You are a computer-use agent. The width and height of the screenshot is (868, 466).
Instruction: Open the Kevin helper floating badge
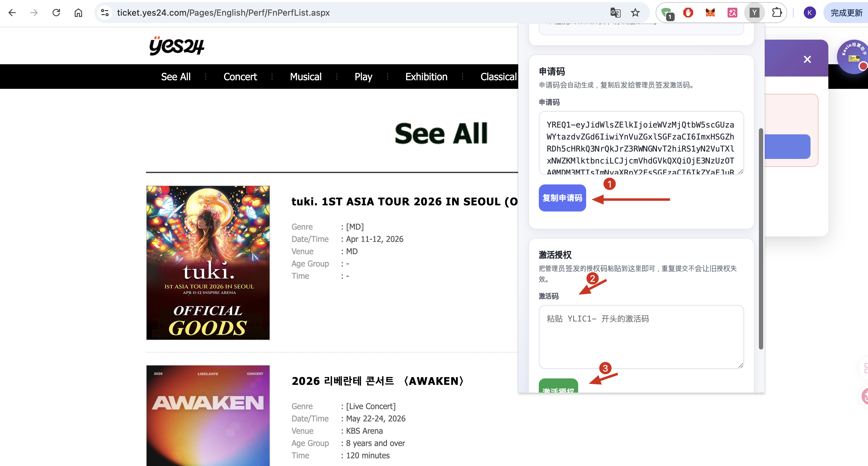pos(853,57)
